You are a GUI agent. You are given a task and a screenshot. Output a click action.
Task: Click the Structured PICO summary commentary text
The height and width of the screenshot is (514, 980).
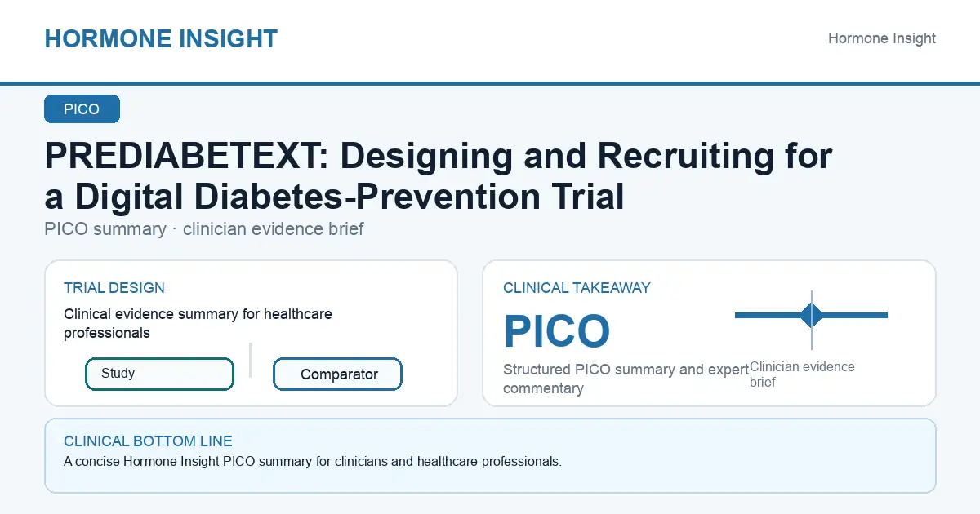click(x=626, y=379)
